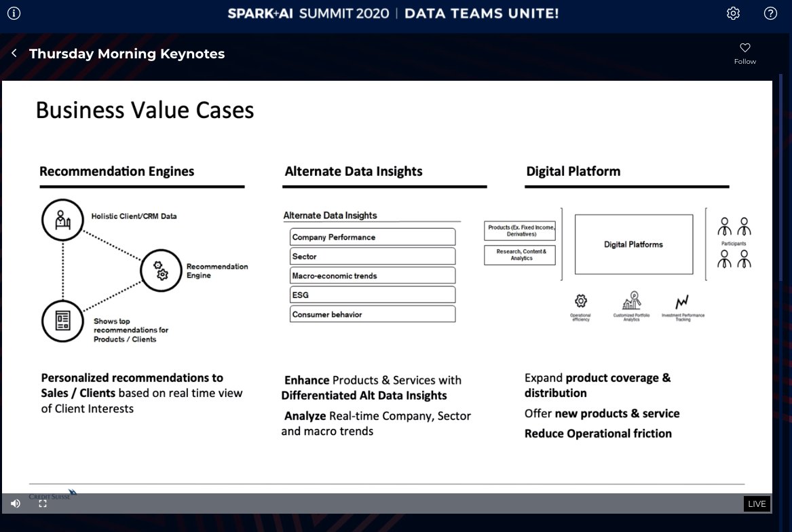Image resolution: width=792 pixels, height=532 pixels.
Task: Click the Recommendation Engine gears icon
Action: (161, 270)
